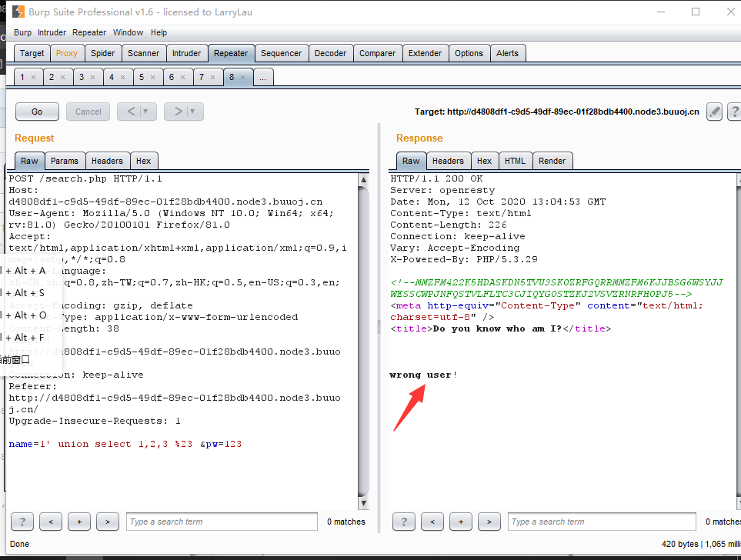Switch to the Scanner tab
The image size is (741, 560).
pos(143,53)
